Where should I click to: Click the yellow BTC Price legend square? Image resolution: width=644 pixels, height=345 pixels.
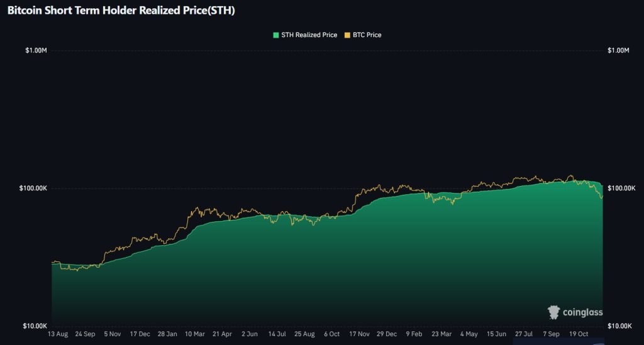pos(347,35)
